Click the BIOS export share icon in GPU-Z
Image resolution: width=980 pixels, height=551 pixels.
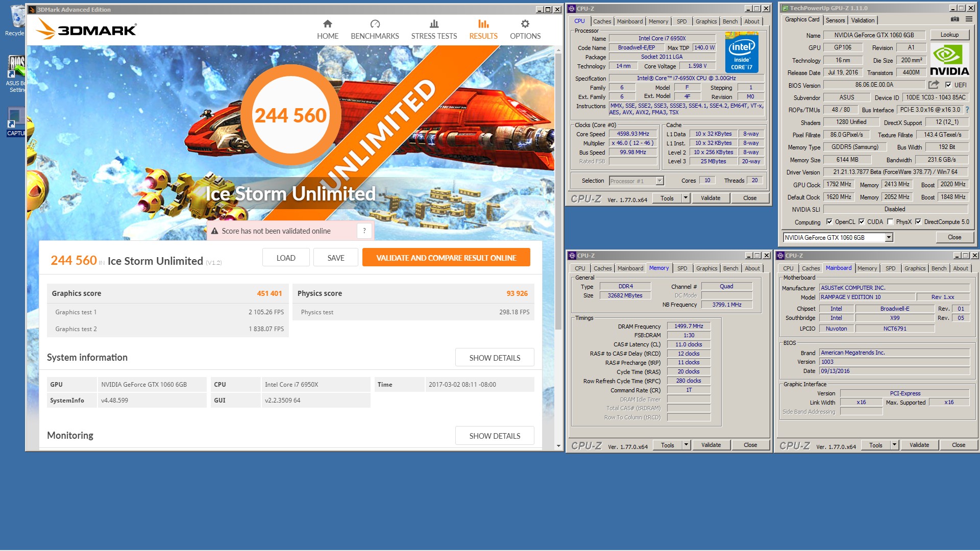(x=934, y=85)
